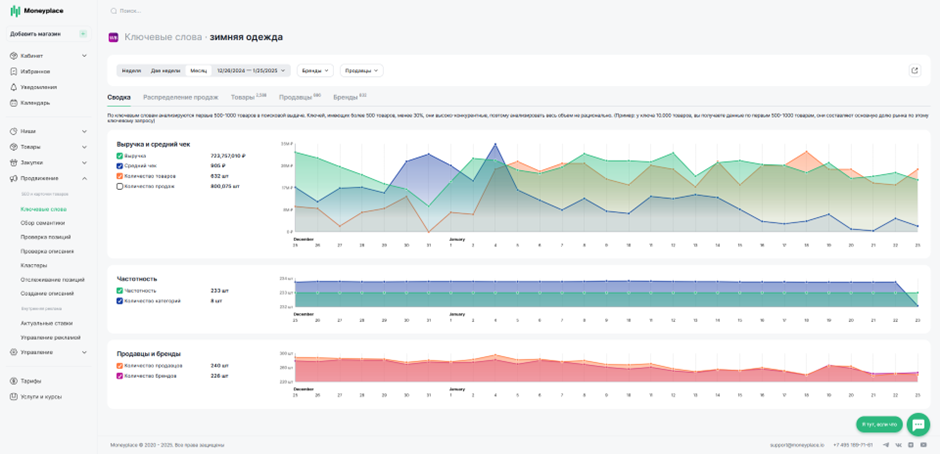Switch to the Распределение продаж tab
Viewport: 940px width, 454px height.
pyautogui.click(x=180, y=97)
